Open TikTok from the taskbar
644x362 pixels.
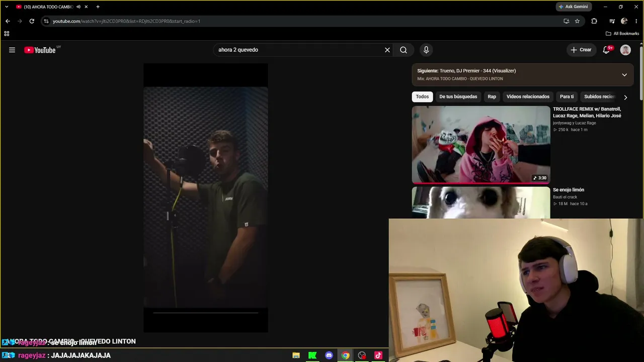pos(378,355)
